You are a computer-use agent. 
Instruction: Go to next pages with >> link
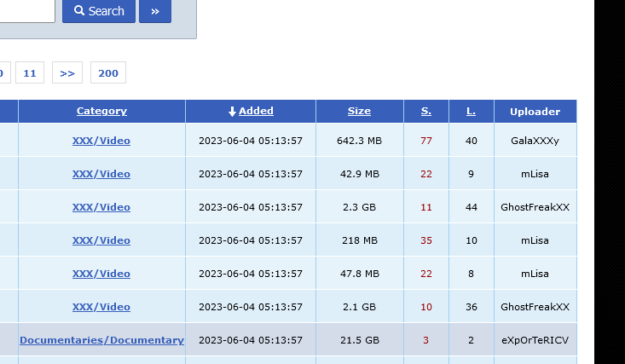[x=67, y=73]
